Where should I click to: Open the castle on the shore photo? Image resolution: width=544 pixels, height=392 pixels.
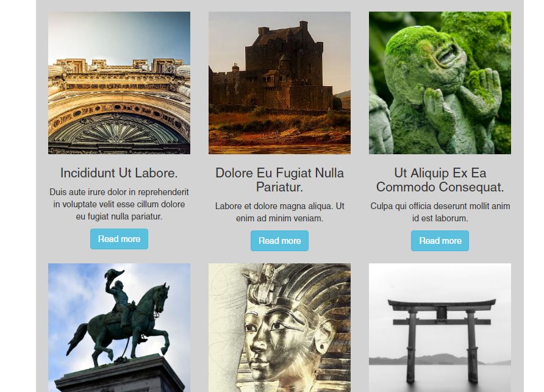pyautogui.click(x=279, y=83)
